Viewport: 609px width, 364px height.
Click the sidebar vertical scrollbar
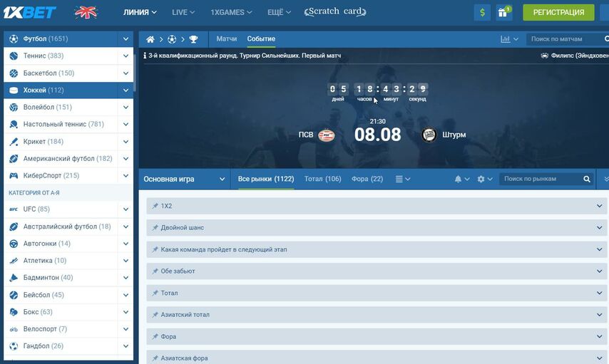tap(134, 73)
